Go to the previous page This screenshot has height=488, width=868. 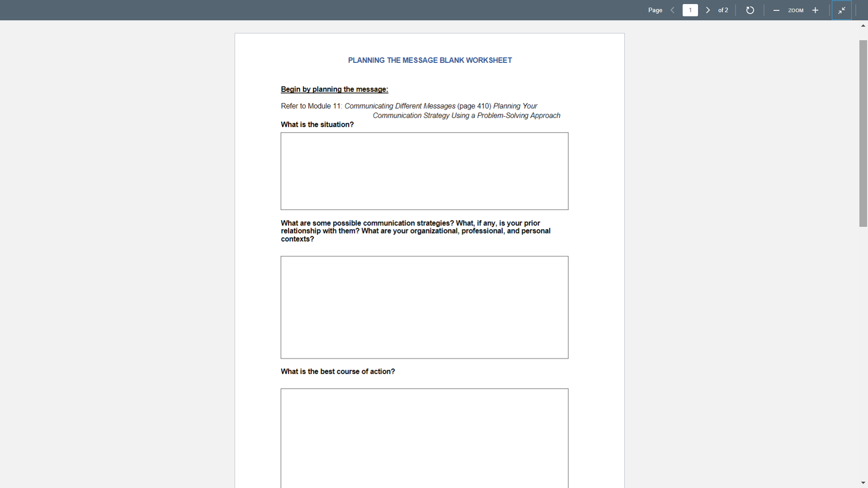point(672,10)
